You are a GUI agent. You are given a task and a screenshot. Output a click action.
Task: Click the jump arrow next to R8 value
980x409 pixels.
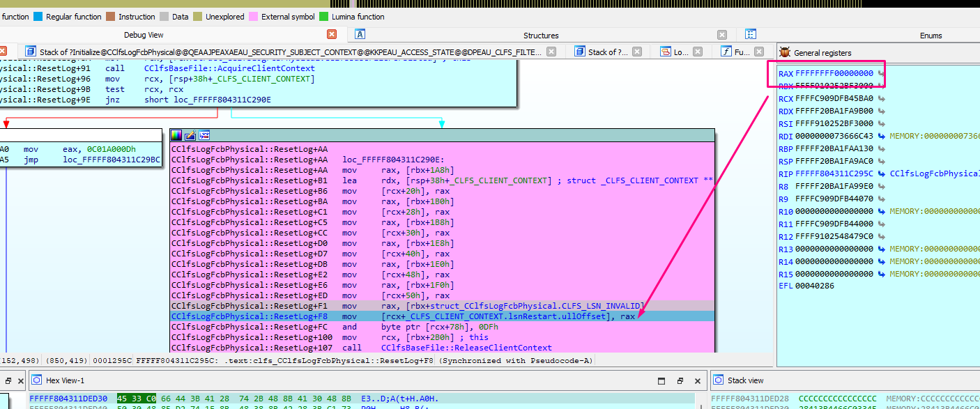[881, 186]
